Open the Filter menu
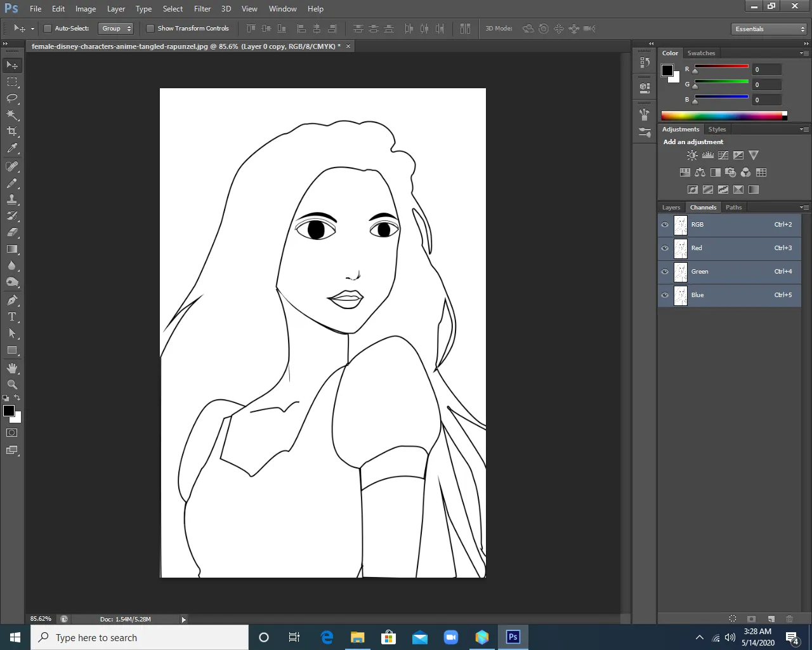Viewport: 812px width, 650px height. pos(202,9)
